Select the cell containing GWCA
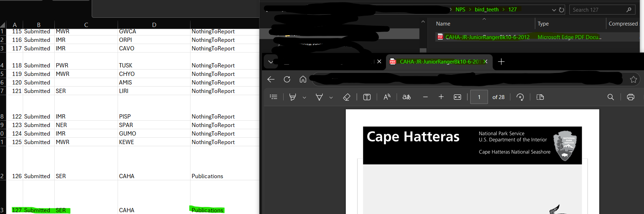 pos(154,32)
